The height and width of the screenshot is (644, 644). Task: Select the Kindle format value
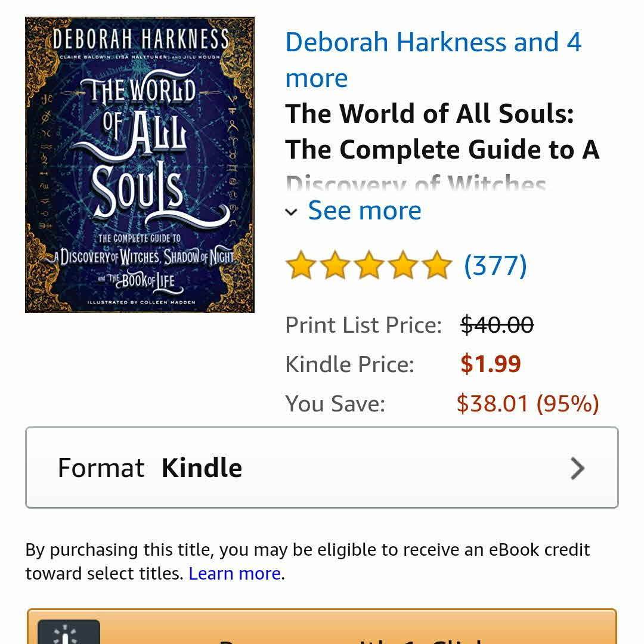pyautogui.click(x=202, y=468)
